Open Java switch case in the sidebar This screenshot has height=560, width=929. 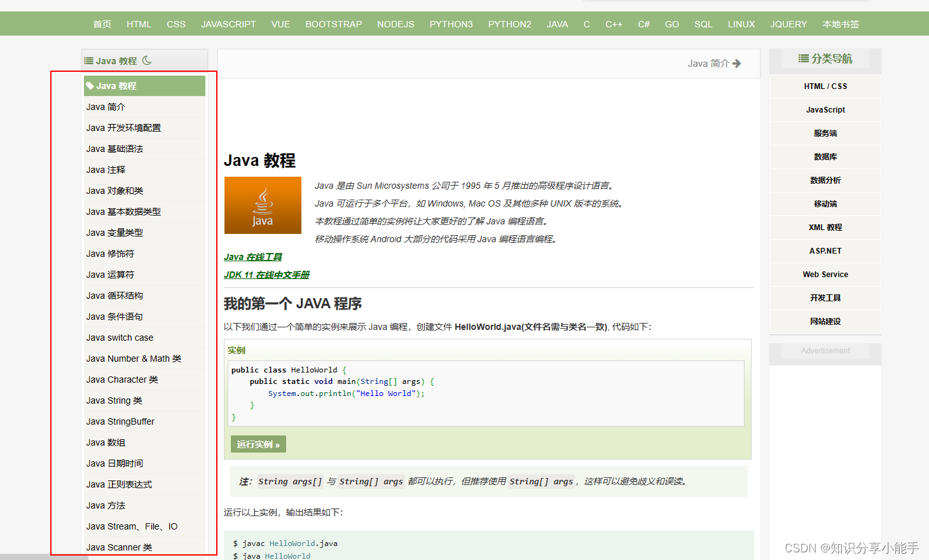click(144, 338)
